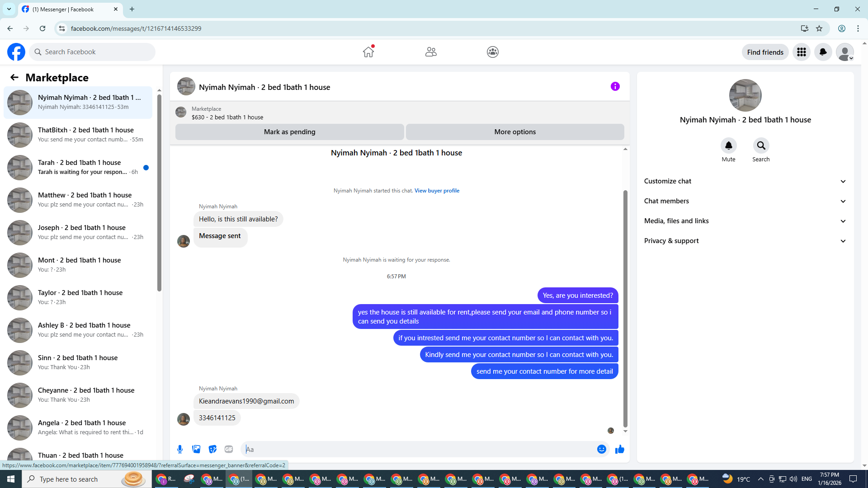
Task: Go to the Home feed tab
Action: [x=368, y=52]
